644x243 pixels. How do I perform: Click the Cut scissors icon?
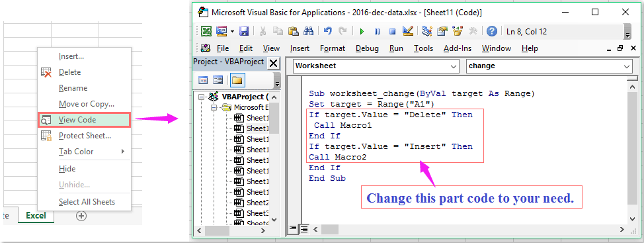[x=263, y=31]
